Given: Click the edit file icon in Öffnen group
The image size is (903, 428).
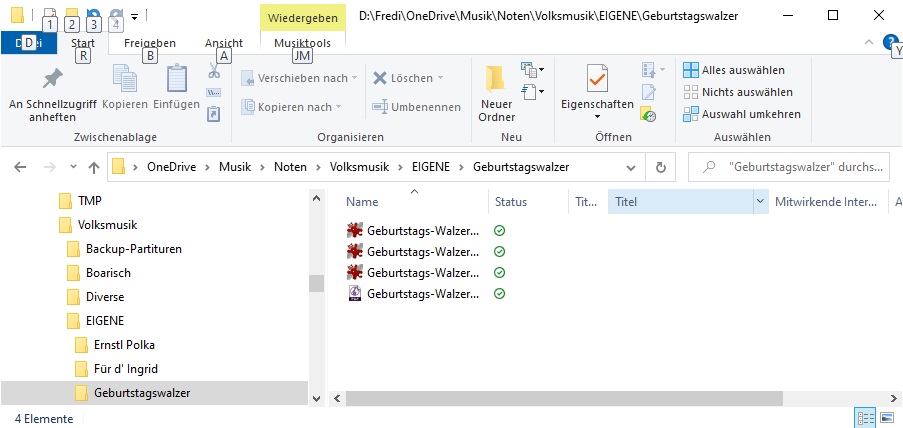Looking at the screenshot, I should [649, 92].
